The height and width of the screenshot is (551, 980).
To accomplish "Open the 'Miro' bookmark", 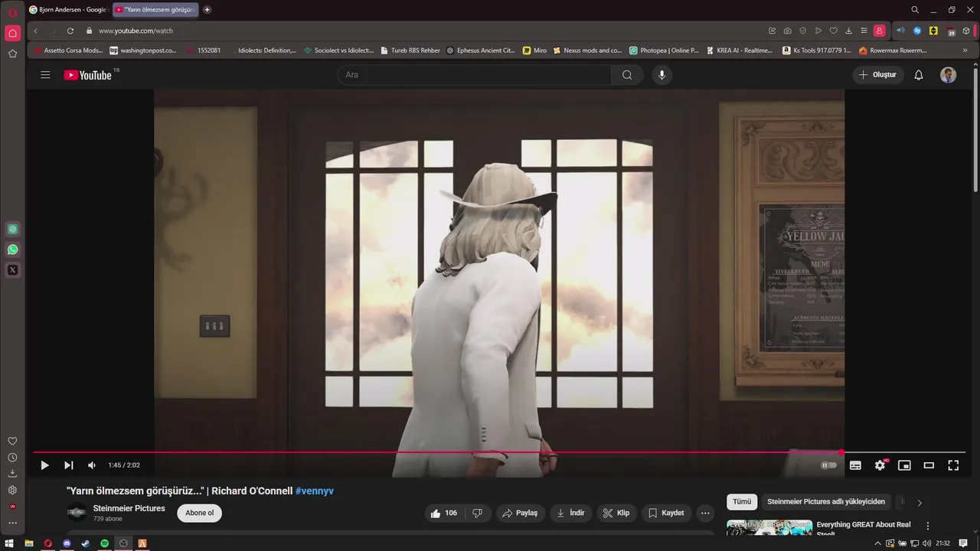I will point(535,51).
